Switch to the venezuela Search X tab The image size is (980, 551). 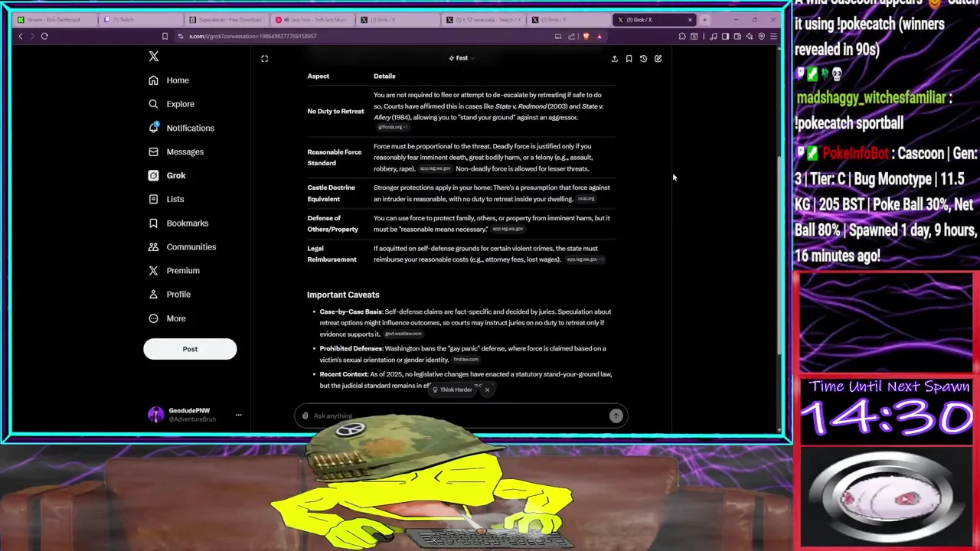(482, 19)
